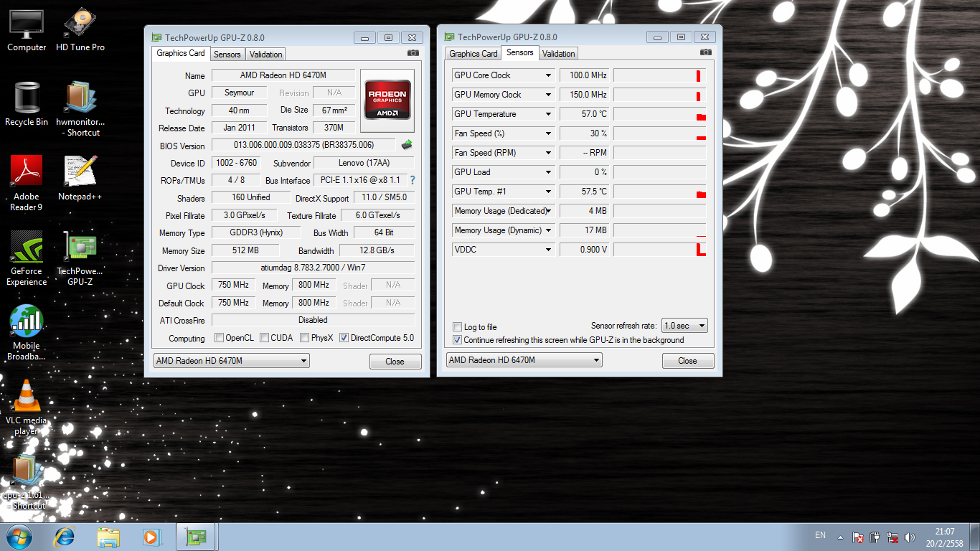The height and width of the screenshot is (551, 980).
Task: Select the Mobile Broadband desktop icon
Action: (27, 334)
